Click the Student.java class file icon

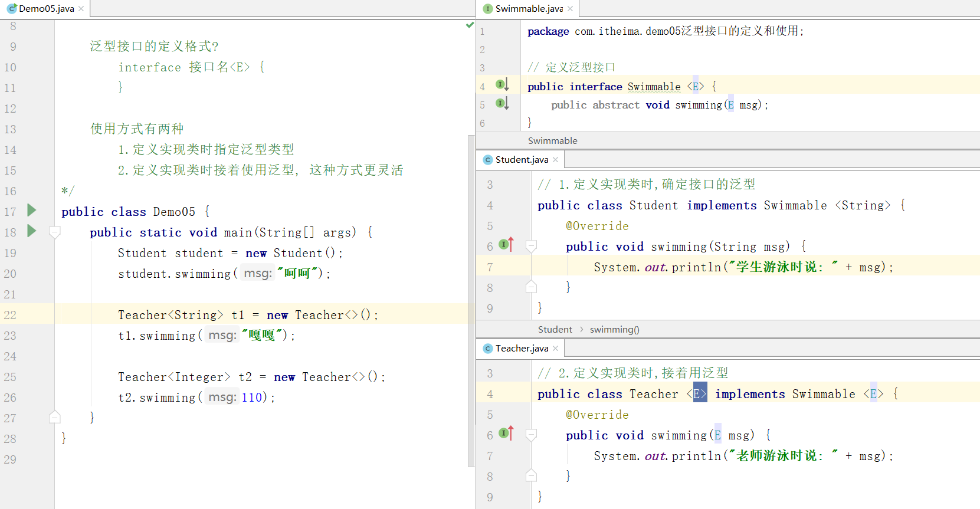[488, 160]
